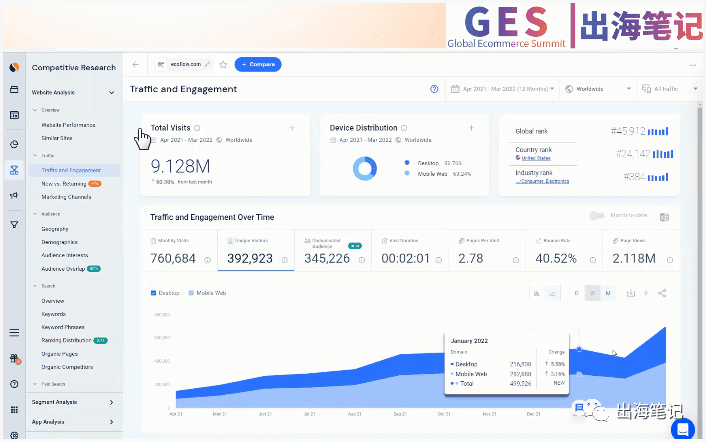Click the Similarweb logo icon
The width and height of the screenshot is (706, 442).
click(x=14, y=67)
